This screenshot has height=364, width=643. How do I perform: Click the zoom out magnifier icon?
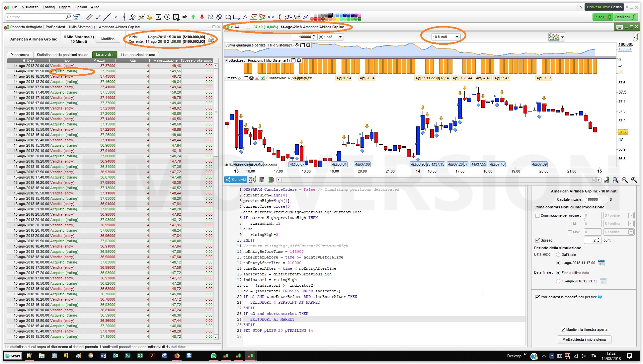pos(625,180)
